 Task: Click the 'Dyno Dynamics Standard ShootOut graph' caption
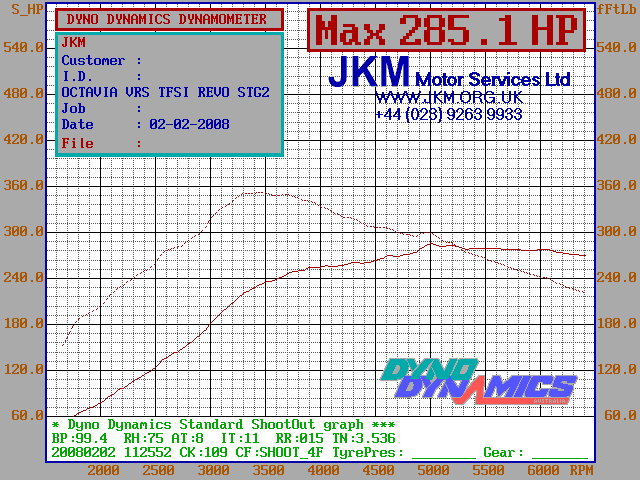pyautogui.click(x=216, y=424)
